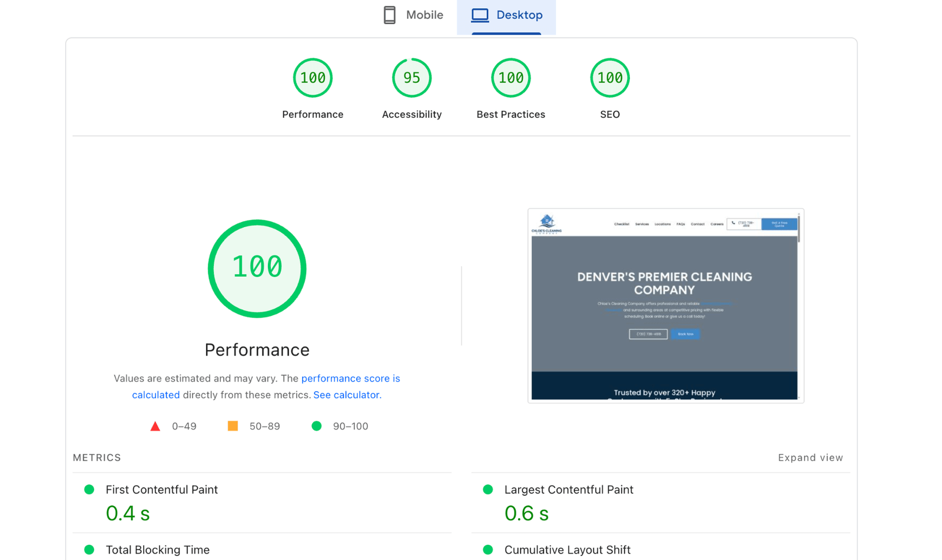Viewport: 942px width, 560px height.
Task: Expand view of the metrics section
Action: tap(810, 458)
